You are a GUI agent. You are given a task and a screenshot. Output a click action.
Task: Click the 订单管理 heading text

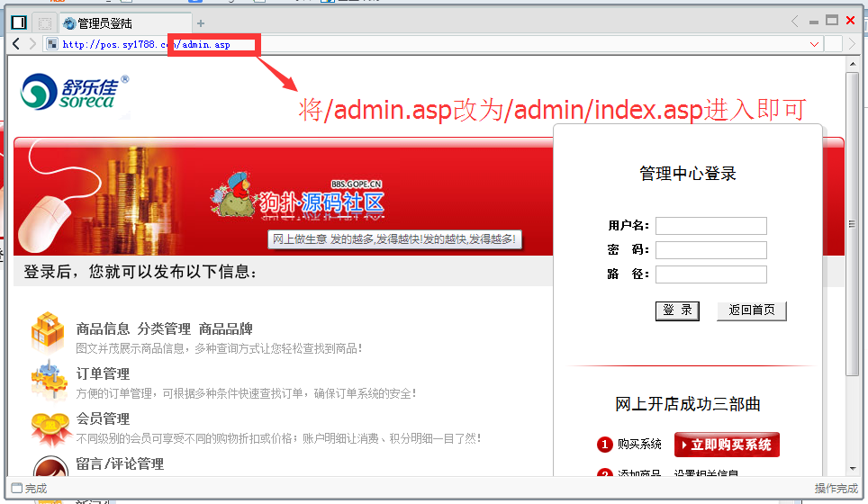click(103, 374)
